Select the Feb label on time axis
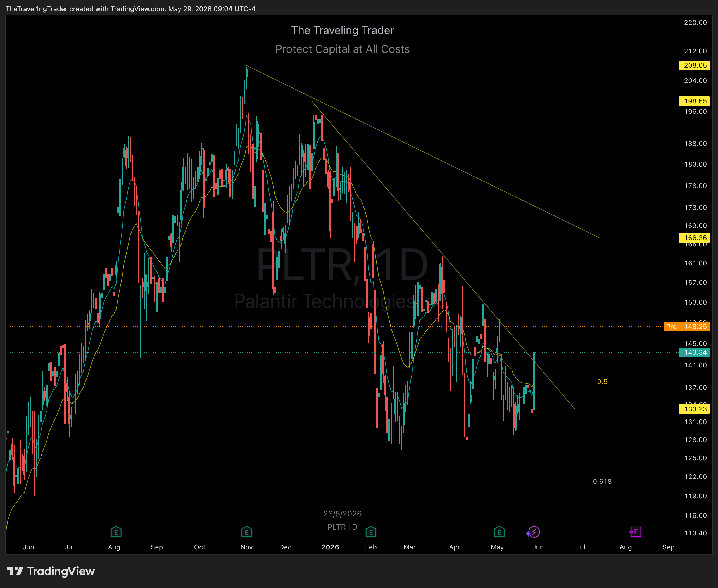The width and height of the screenshot is (718, 588). coord(371,547)
